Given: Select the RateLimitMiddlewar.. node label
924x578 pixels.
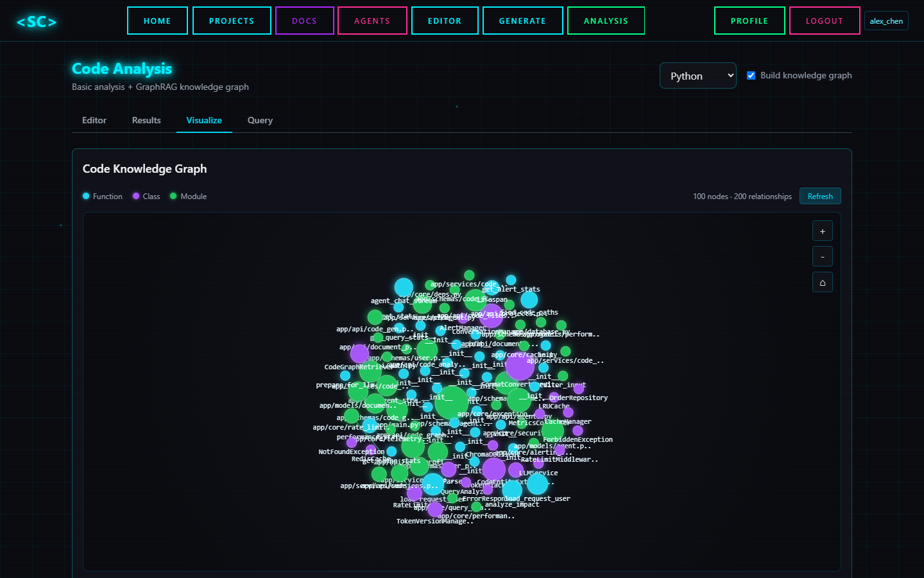Looking at the screenshot, I should pos(560,459).
